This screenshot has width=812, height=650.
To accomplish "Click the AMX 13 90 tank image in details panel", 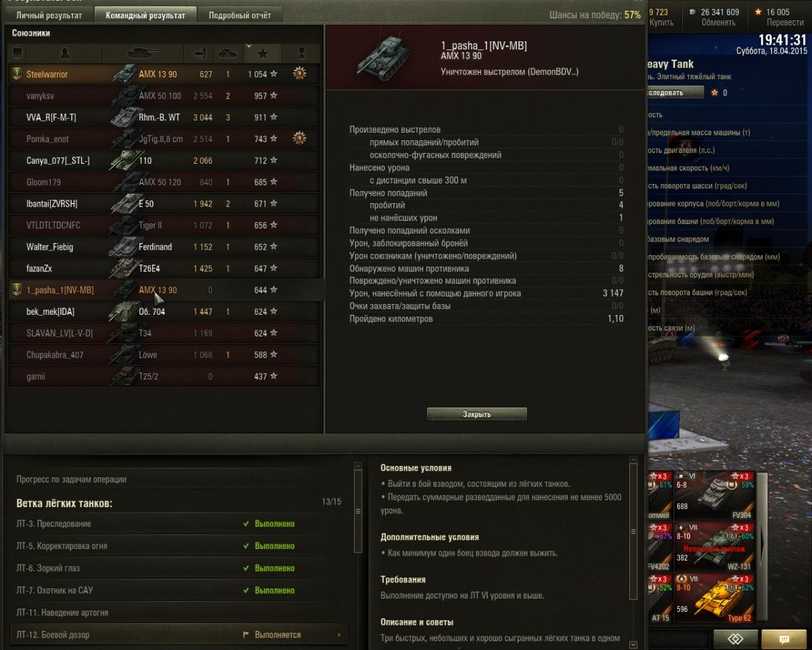I will point(383,57).
